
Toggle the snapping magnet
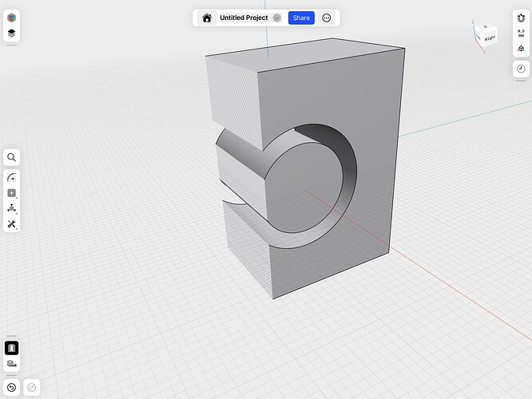tap(521, 18)
